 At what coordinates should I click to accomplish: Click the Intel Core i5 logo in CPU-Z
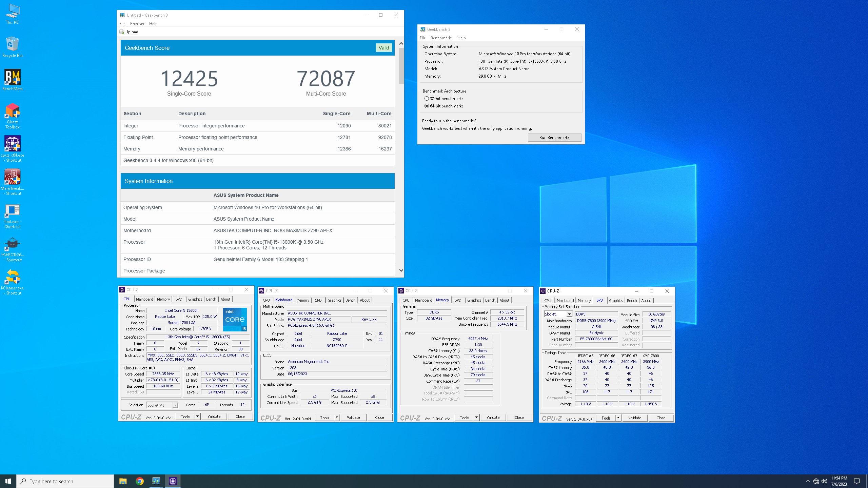[235, 320]
